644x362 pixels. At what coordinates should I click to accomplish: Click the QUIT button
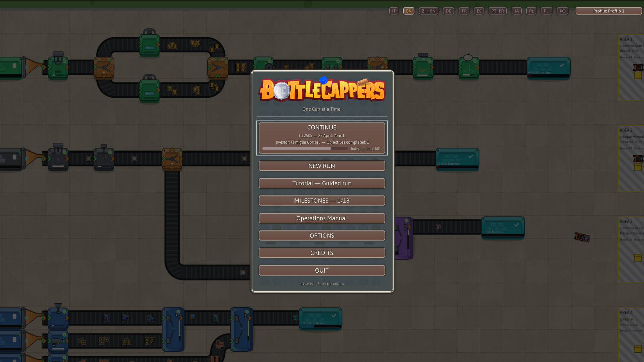pos(322,270)
